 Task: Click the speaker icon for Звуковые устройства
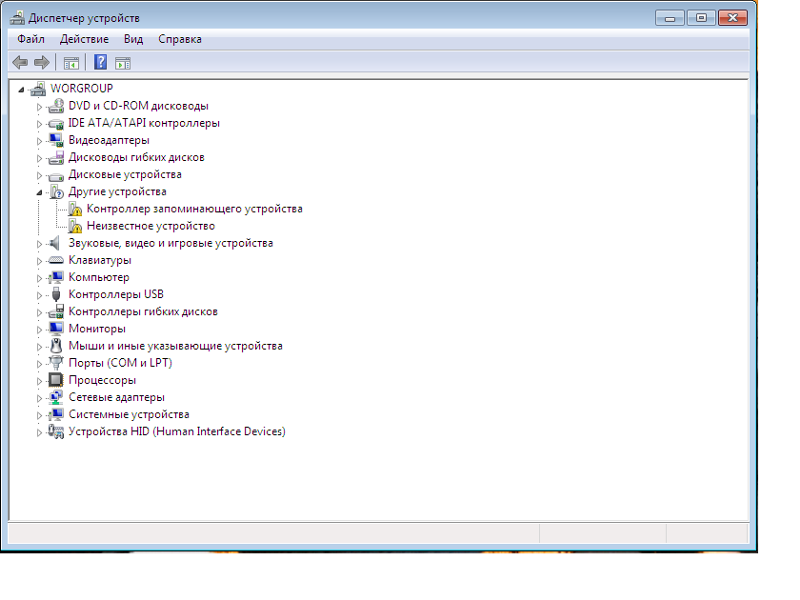click(x=55, y=243)
